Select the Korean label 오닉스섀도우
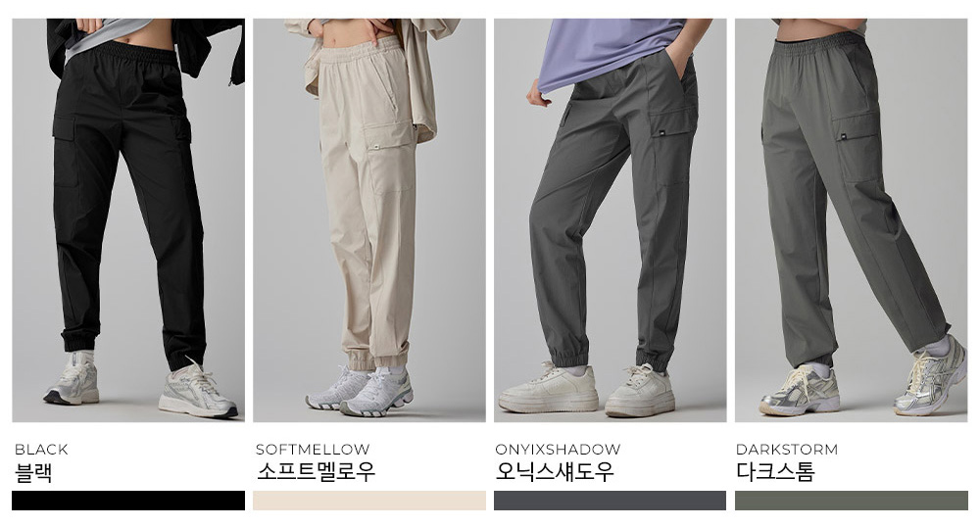The width and height of the screenshot is (980, 527). (x=555, y=471)
